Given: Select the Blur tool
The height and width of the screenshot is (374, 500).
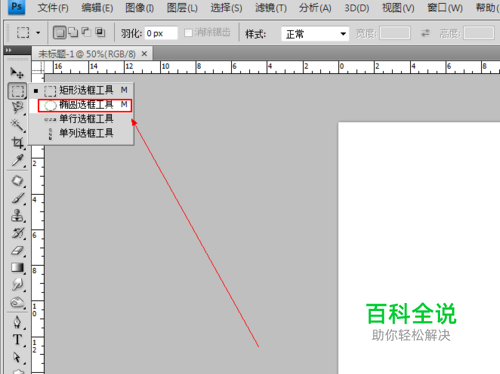Looking at the screenshot, I should tap(17, 285).
